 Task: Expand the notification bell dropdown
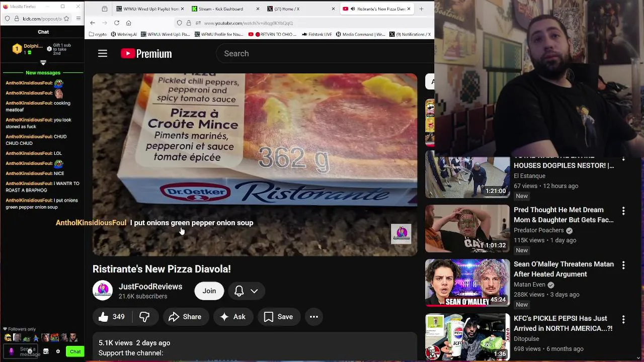pos(247,291)
